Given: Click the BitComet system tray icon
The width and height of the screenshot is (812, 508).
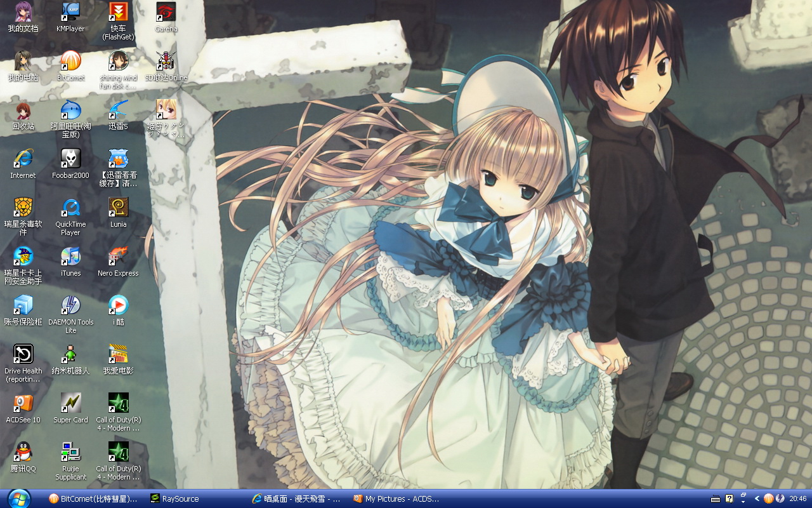Looking at the screenshot, I should 768,498.
